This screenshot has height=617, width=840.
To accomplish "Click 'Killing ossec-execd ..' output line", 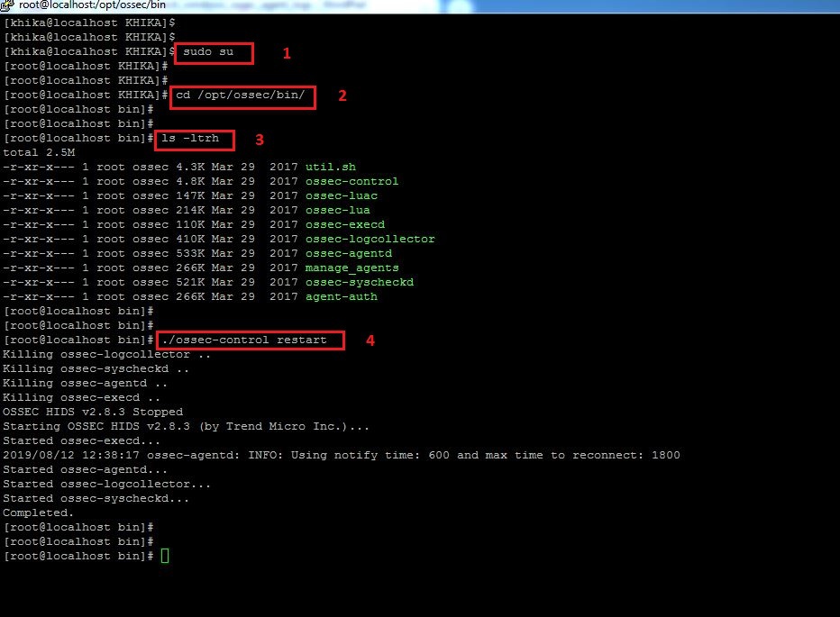I will (x=81, y=398).
